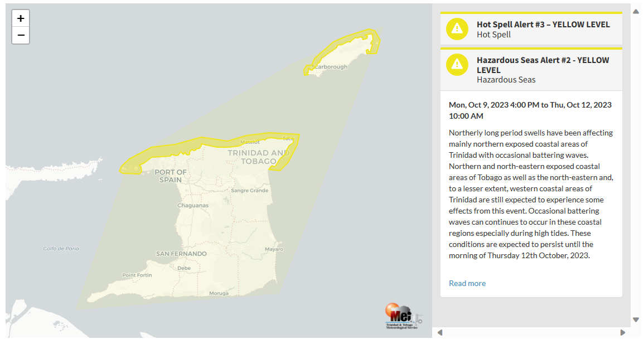Click the Point Fortin map label
This screenshot has height=344, width=644.
coord(137,275)
